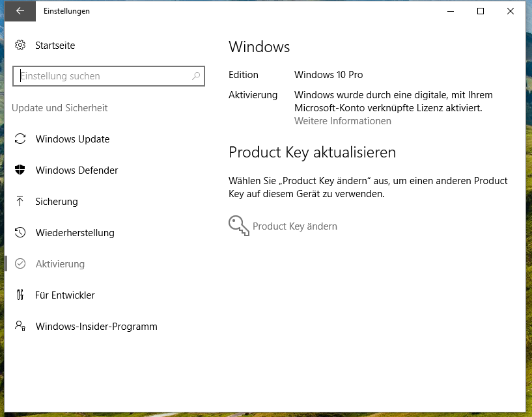Focus the Einstellung suchen field

pos(109,76)
